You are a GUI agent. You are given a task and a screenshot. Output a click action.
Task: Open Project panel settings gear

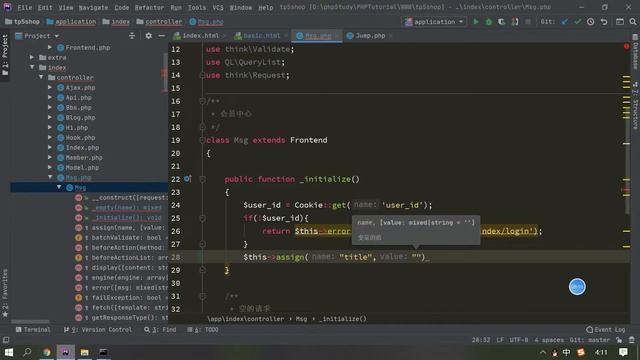149,36
